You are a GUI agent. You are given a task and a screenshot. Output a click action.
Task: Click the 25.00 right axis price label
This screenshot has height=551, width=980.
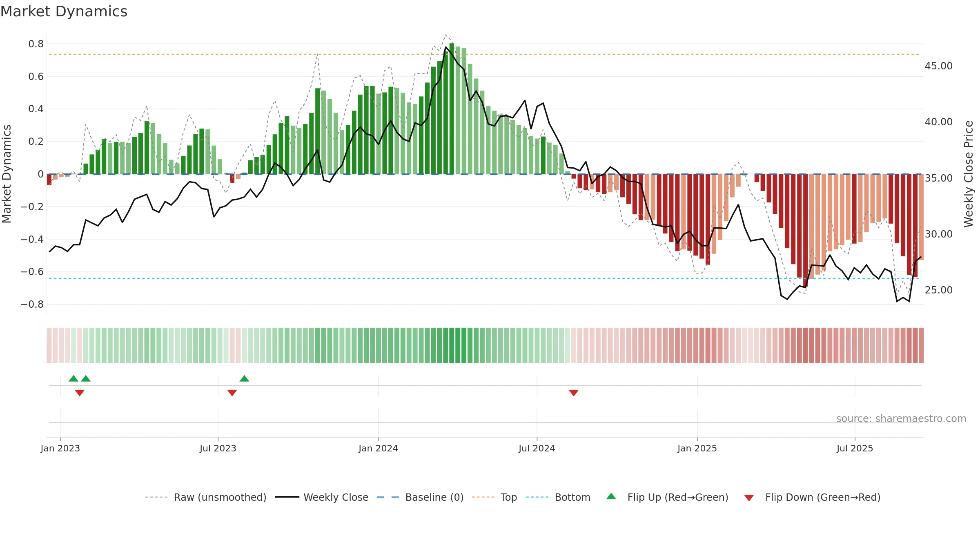pyautogui.click(x=939, y=290)
